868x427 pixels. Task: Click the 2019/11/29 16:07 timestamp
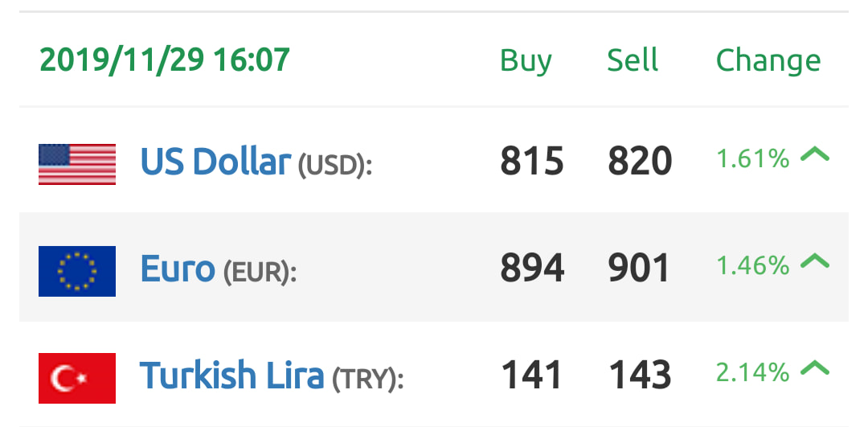[x=165, y=60]
